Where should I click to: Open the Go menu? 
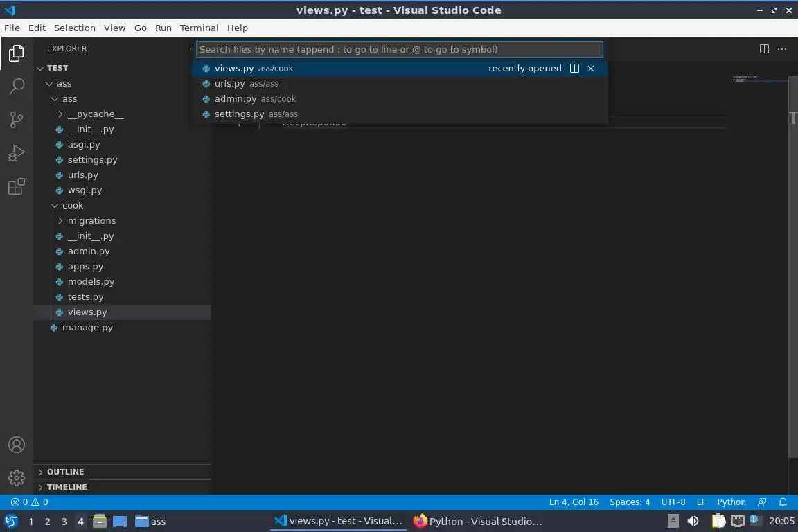(141, 28)
